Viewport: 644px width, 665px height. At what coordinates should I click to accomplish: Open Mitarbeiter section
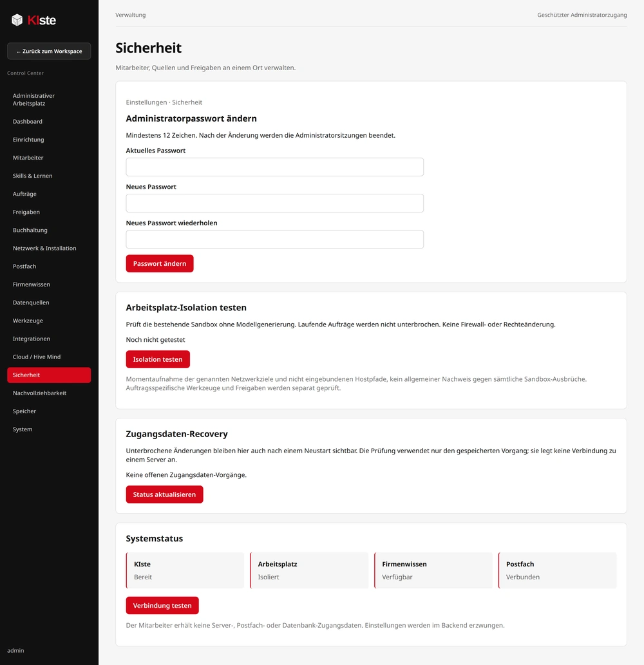click(x=49, y=158)
